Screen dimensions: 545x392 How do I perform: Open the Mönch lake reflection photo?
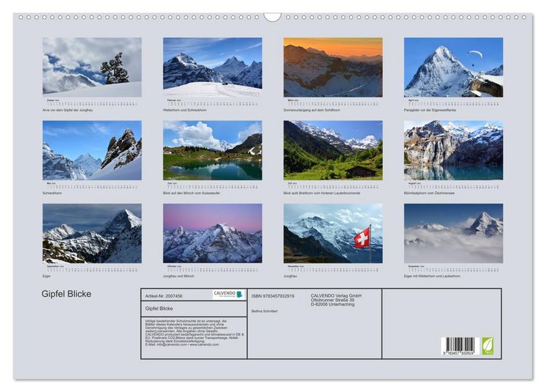tap(213, 150)
